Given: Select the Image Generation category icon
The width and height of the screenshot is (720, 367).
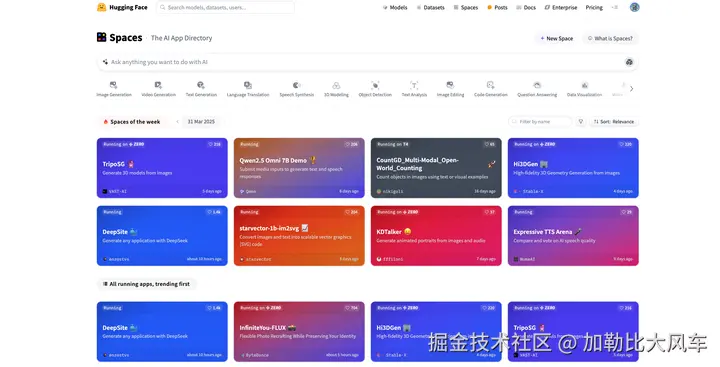Looking at the screenshot, I should click(x=113, y=85).
